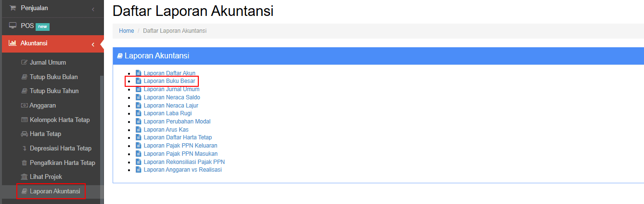Open the Laporan Buku Besar report
This screenshot has width=644, height=204.
(169, 81)
